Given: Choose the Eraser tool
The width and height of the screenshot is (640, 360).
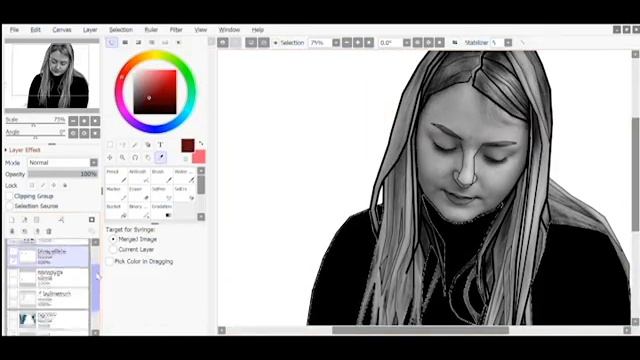Looking at the screenshot, I should (x=139, y=194).
